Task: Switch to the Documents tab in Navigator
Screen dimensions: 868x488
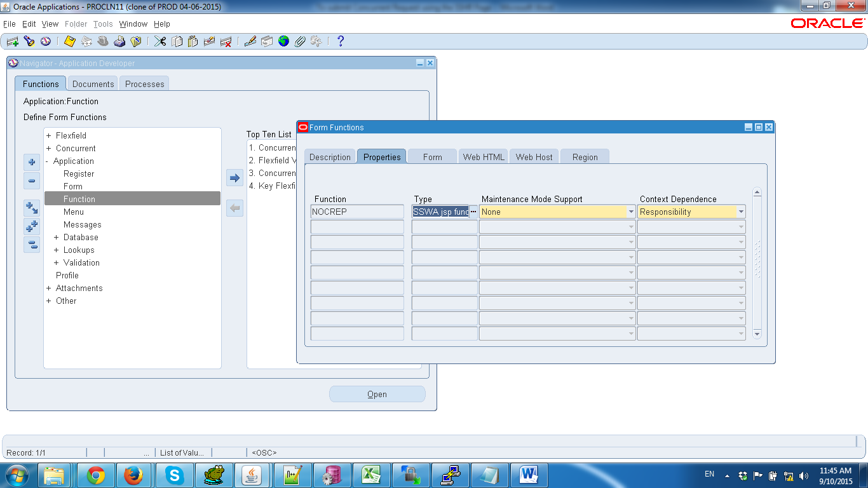Action: [x=93, y=84]
